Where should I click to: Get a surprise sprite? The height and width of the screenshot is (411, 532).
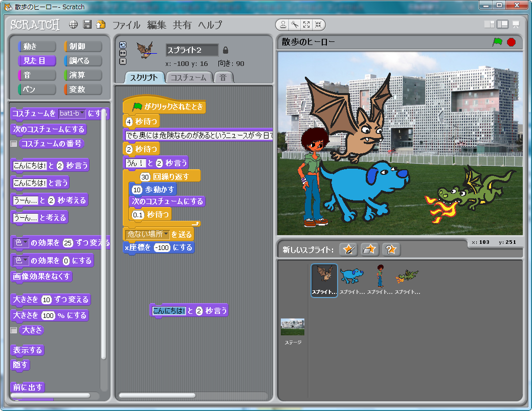click(391, 250)
